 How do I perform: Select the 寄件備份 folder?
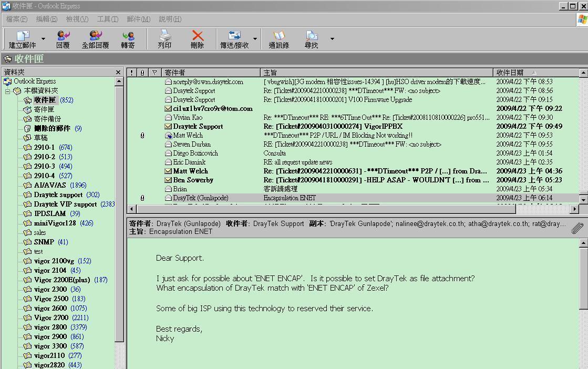42,119
